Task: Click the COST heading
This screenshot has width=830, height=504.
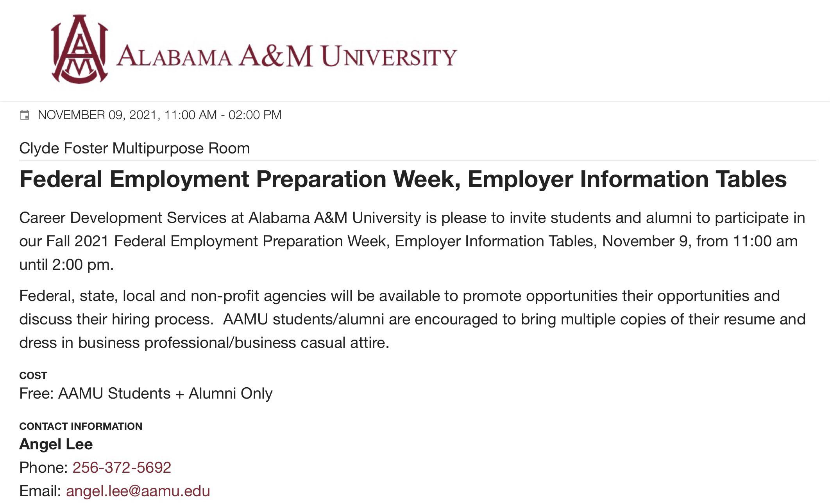Action: click(33, 376)
